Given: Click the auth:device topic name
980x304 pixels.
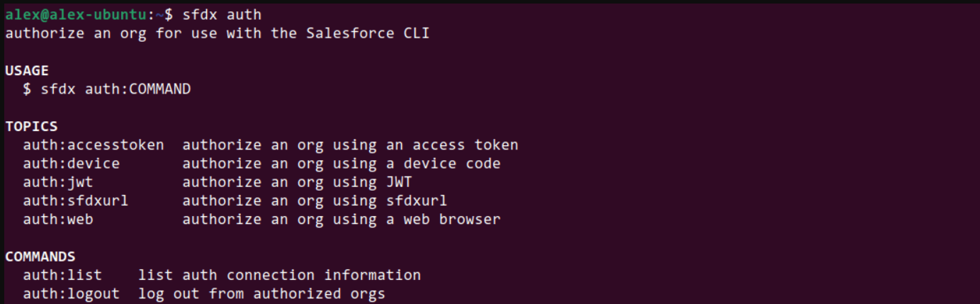Looking at the screenshot, I should pos(71,164).
